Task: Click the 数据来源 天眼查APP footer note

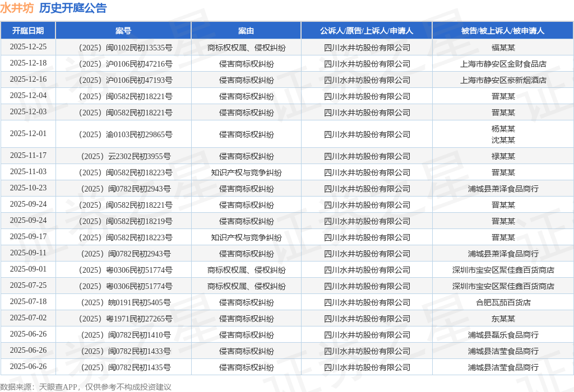Action: [86, 387]
